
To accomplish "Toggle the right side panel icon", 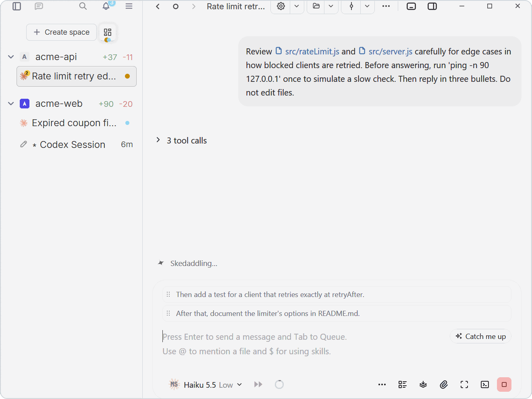I will click(x=432, y=6).
